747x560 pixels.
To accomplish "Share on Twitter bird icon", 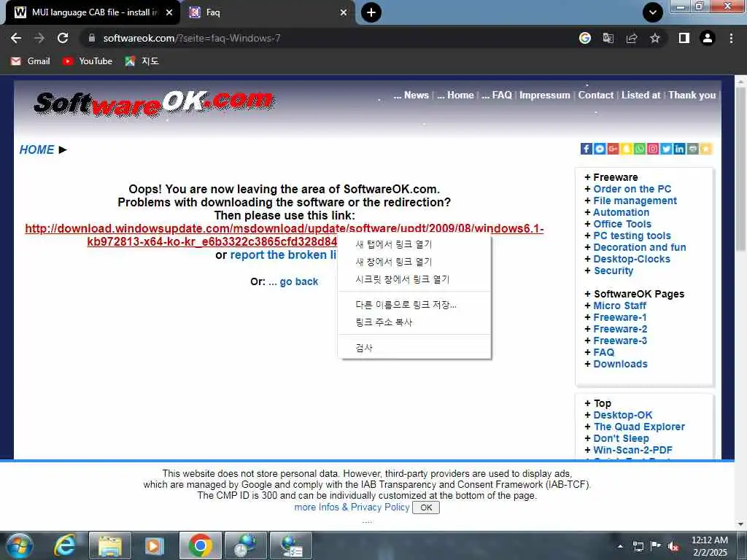I will (666, 149).
